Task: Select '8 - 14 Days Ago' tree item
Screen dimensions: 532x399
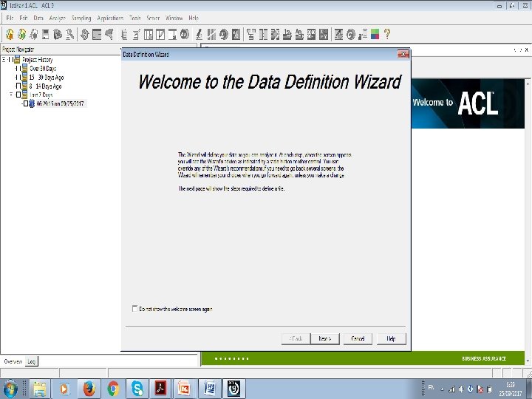Action: (x=46, y=86)
